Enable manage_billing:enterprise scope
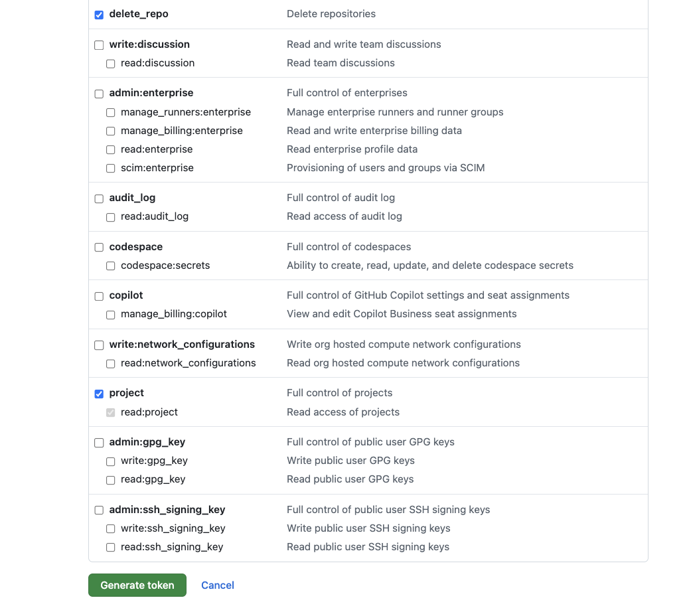The width and height of the screenshot is (689, 616). (x=111, y=131)
